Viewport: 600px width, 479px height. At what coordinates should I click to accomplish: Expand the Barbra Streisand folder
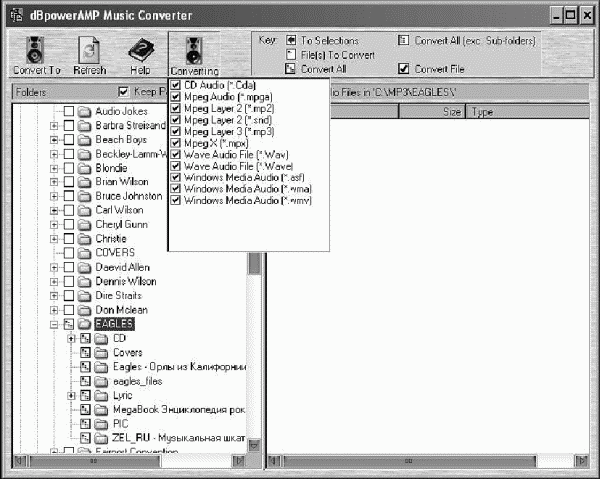(54, 126)
